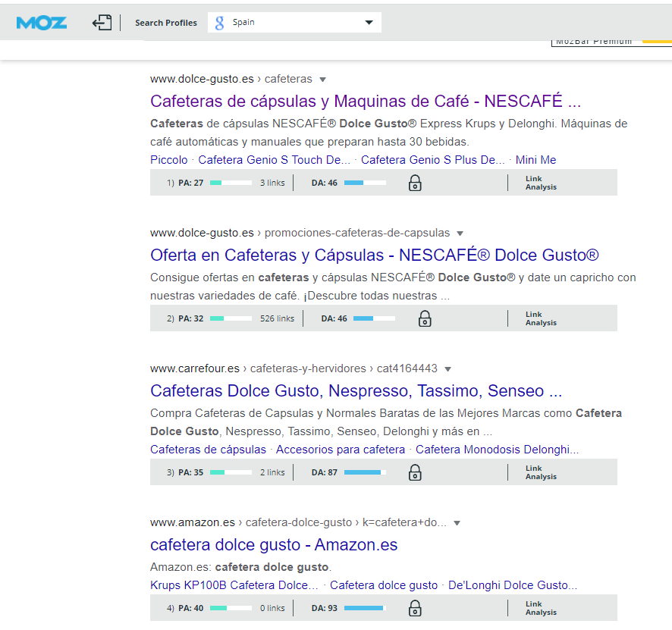Expand the breadcrumb arrow on the Carrefour result
Image resolution: width=672 pixels, height=630 pixels.
point(448,368)
